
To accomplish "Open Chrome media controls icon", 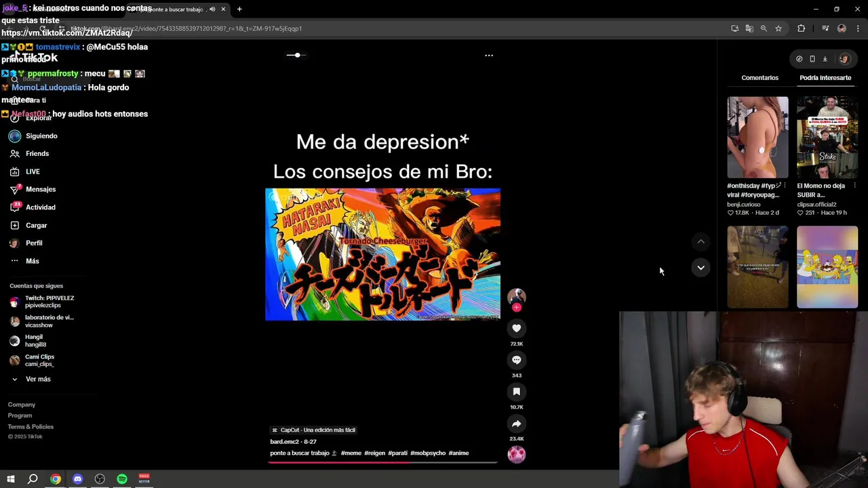I will point(825,28).
